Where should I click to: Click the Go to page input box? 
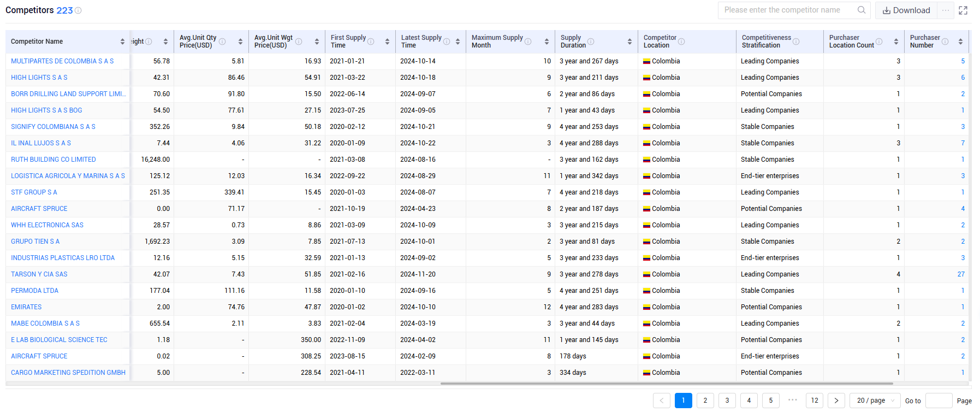939,401
